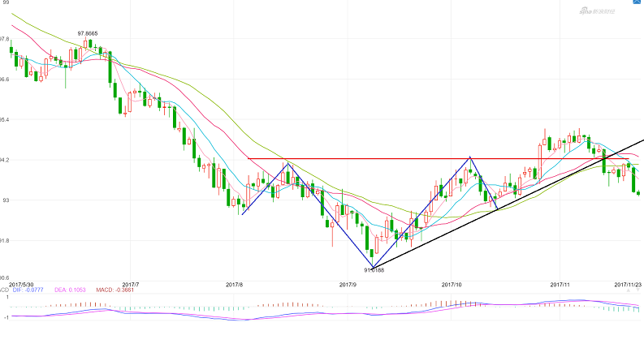This screenshot has width=644, height=344.
Task: Select the 2017/10 date axis label
Action: [452, 284]
